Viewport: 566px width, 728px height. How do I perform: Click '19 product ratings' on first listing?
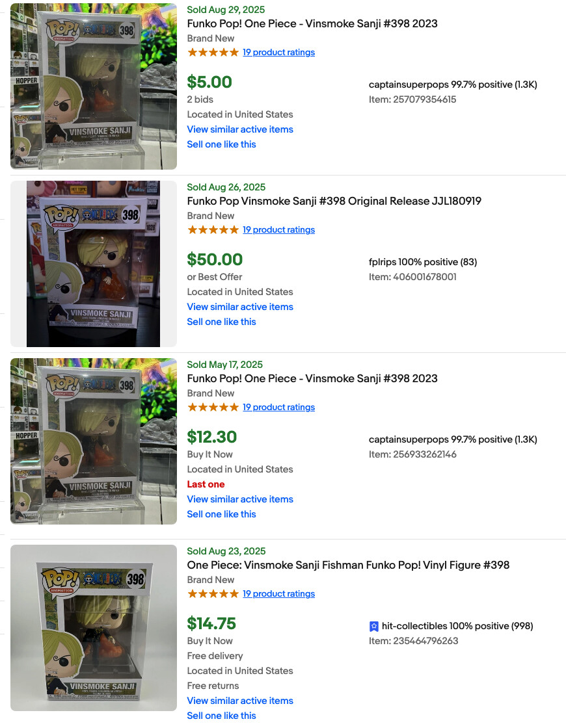[x=278, y=53]
